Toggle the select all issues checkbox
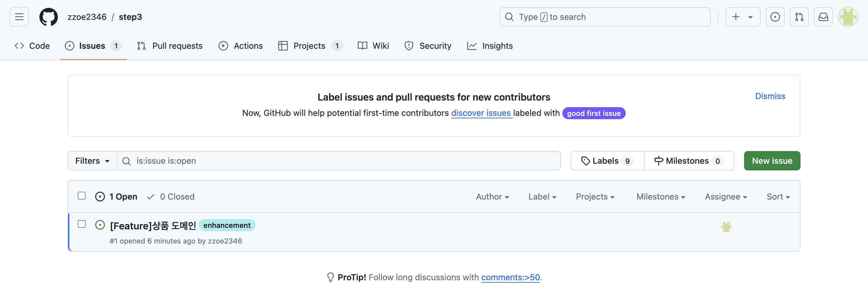The width and height of the screenshot is (868, 301). pyautogui.click(x=82, y=196)
